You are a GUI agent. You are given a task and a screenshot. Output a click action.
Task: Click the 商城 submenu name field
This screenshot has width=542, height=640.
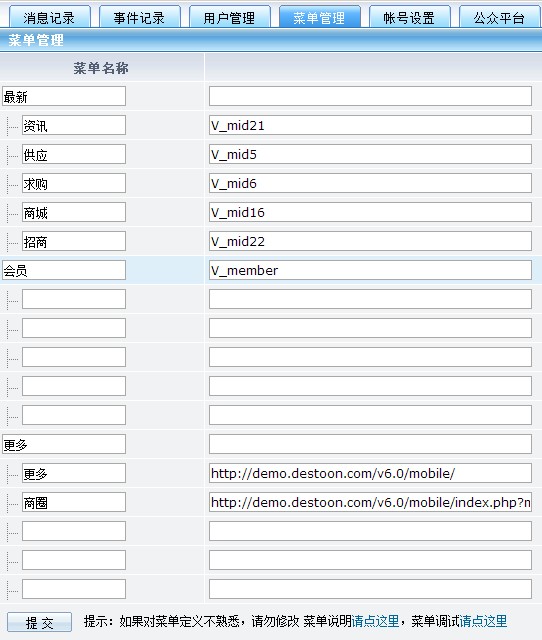pos(74,212)
